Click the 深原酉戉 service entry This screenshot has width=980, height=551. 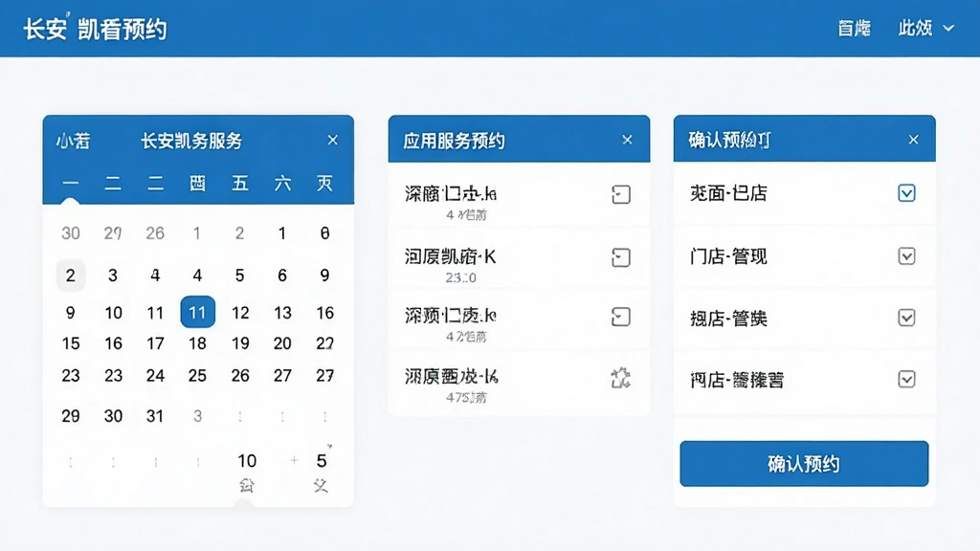[519, 383]
